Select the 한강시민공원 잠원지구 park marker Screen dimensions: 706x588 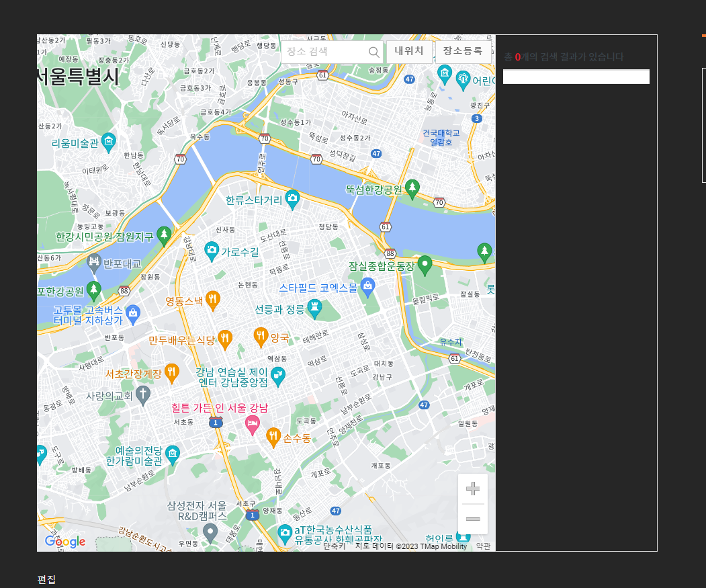[164, 236]
